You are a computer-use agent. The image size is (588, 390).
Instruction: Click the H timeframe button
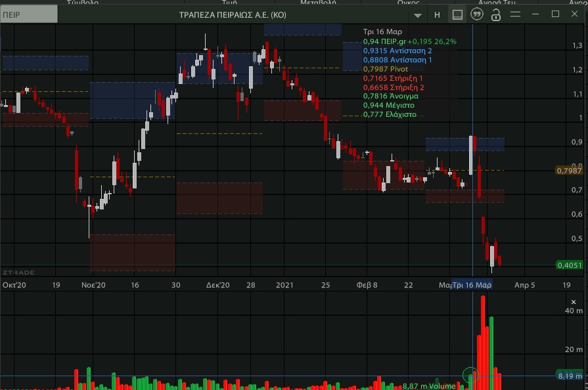pyautogui.click(x=437, y=15)
